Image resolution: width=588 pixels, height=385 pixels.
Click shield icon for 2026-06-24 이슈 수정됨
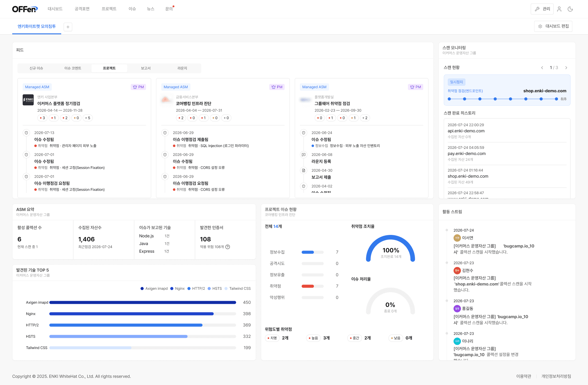click(x=303, y=133)
